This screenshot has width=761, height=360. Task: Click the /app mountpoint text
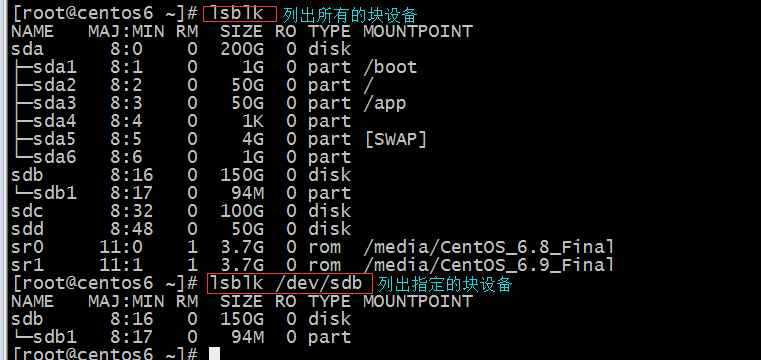click(x=384, y=103)
